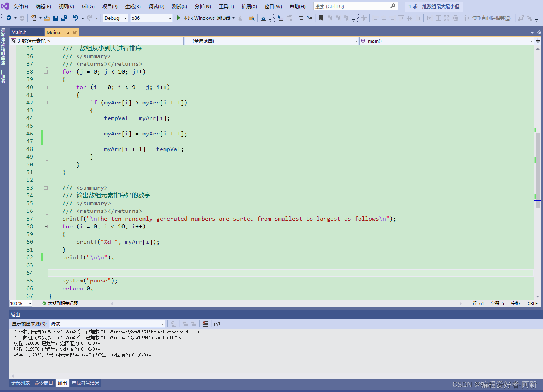The width and height of the screenshot is (543, 392).
Task: Click the Navigate Backward arrow icon
Action: coord(9,18)
